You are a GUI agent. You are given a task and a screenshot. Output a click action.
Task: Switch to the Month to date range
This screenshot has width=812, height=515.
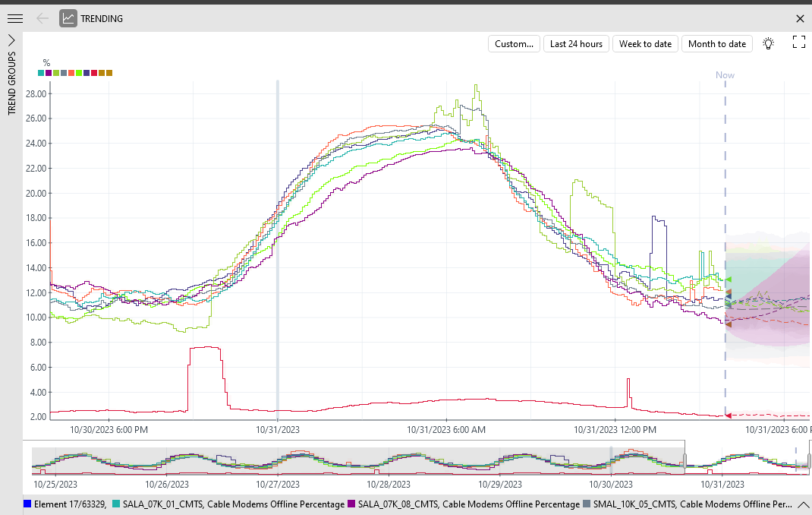pyautogui.click(x=717, y=44)
